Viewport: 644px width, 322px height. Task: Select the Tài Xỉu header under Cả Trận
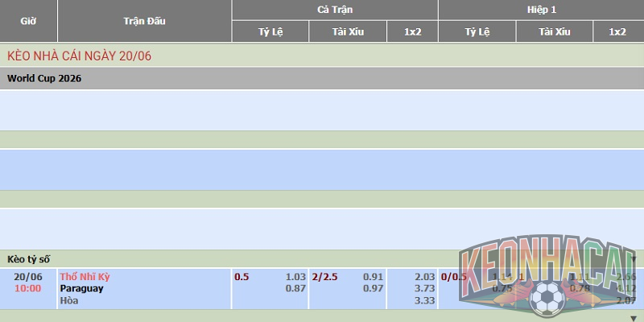point(348,31)
